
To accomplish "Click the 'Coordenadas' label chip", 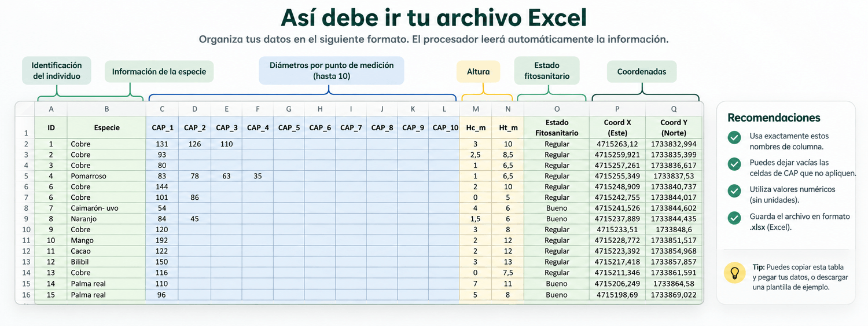I will [x=642, y=72].
